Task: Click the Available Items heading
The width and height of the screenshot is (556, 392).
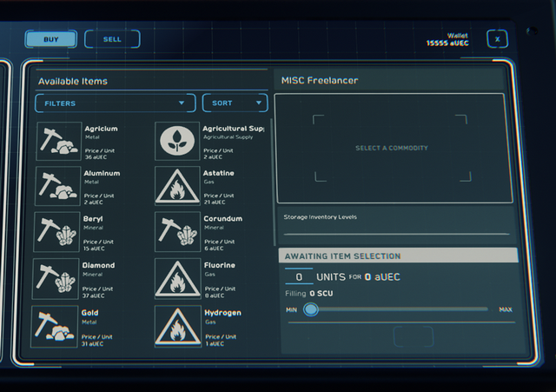Action: tap(73, 81)
